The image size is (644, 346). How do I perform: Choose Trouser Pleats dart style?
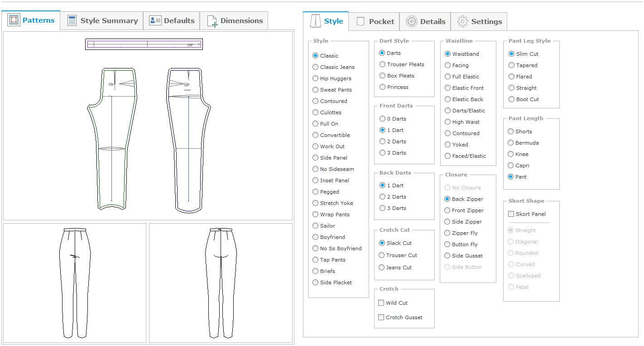[383, 64]
